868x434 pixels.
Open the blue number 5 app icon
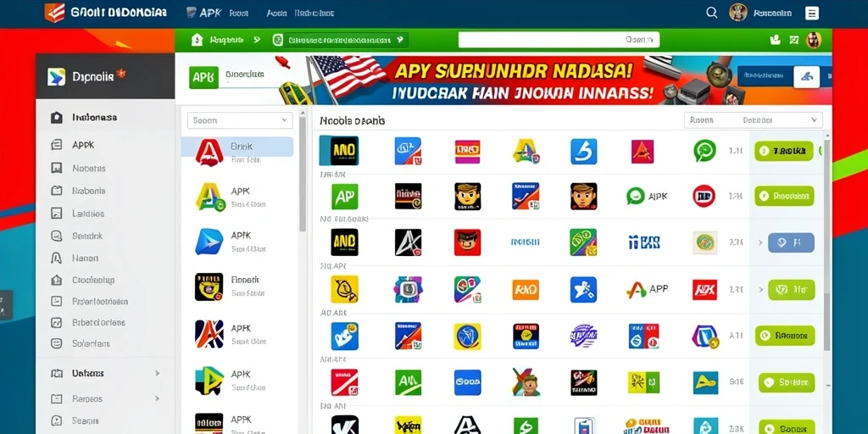click(583, 151)
